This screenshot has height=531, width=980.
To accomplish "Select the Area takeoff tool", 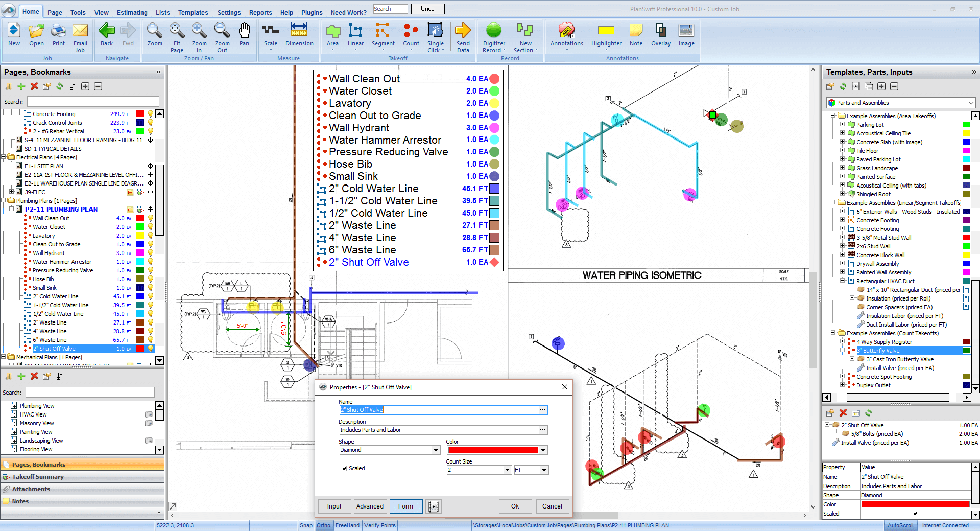I will 332,36.
